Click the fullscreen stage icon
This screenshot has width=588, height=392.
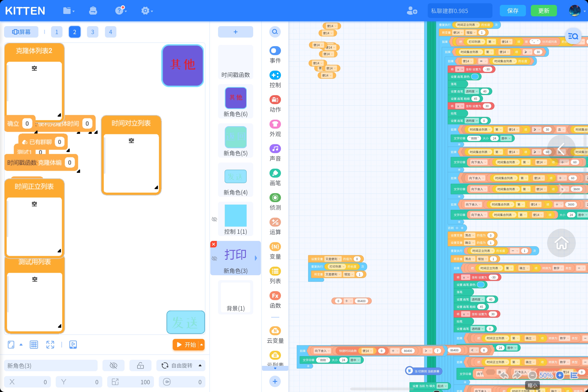pyautogui.click(x=50, y=345)
